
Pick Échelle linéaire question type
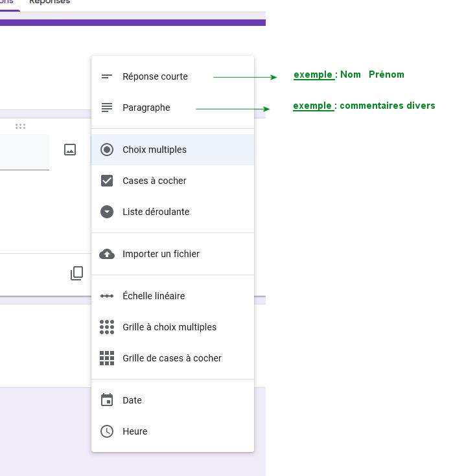(x=172, y=296)
